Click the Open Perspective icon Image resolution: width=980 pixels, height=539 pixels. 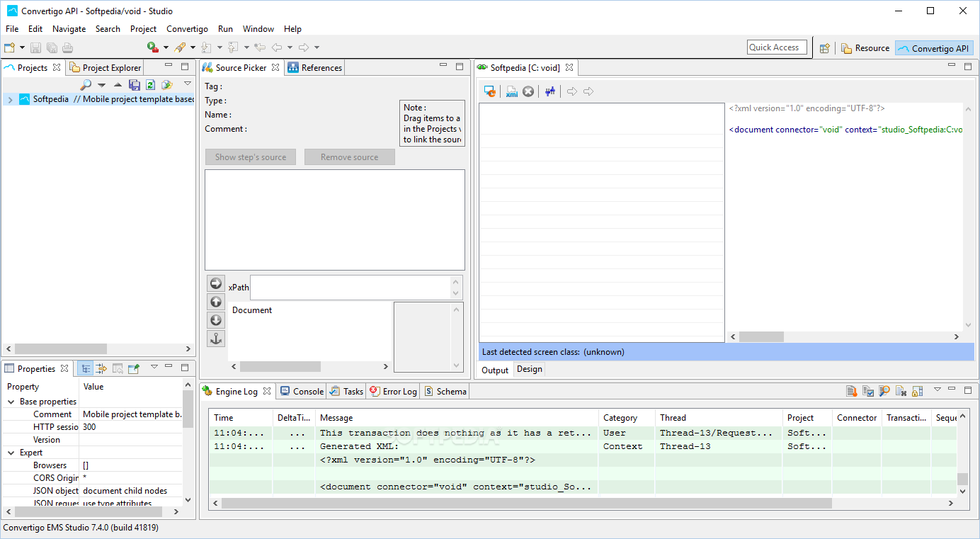pyautogui.click(x=825, y=48)
